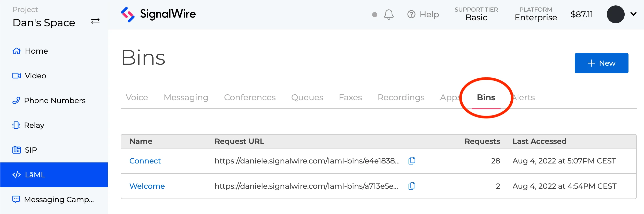Screen dimensions: 644x214
Task: Expand the account dropdown chevron
Action: click(633, 14)
